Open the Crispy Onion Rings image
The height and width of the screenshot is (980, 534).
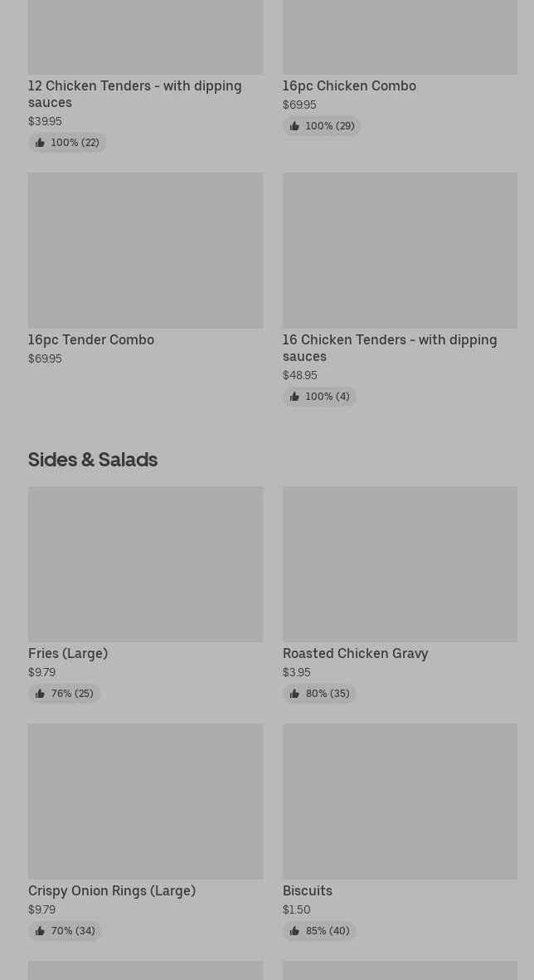pyautogui.click(x=145, y=801)
